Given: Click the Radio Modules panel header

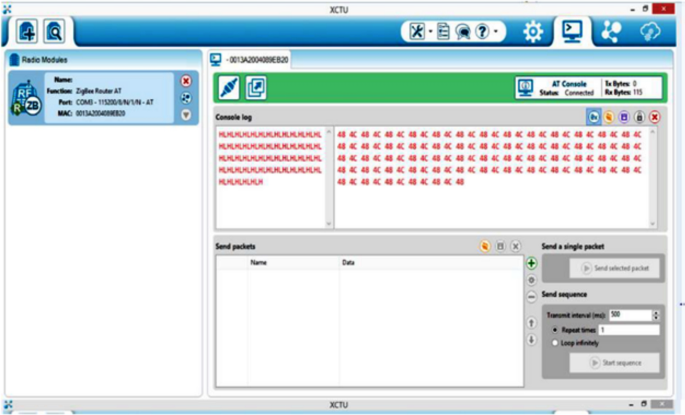Looking at the screenshot, I should coord(104,59).
